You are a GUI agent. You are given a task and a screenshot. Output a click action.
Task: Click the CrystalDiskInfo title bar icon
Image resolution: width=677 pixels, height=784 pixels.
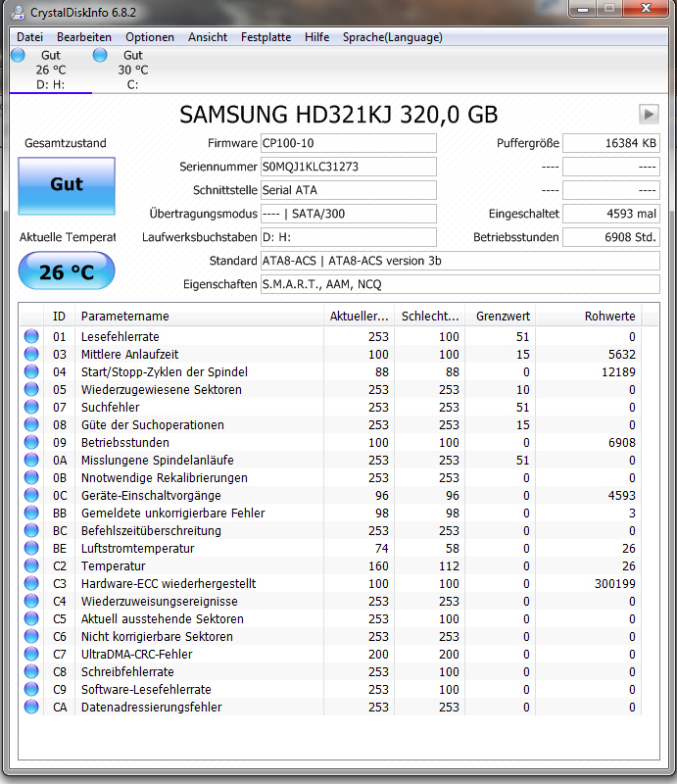coord(18,12)
